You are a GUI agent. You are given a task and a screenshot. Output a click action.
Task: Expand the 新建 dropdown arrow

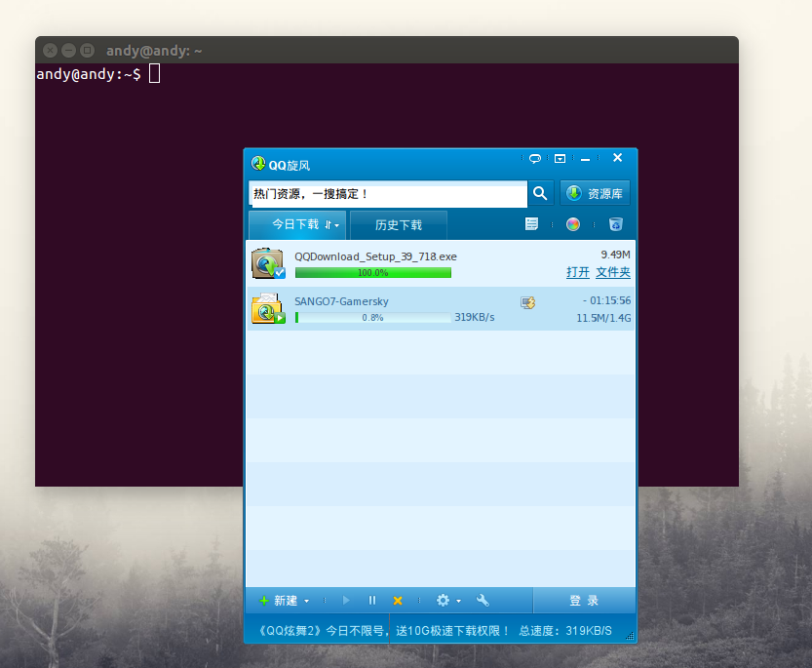click(x=306, y=601)
